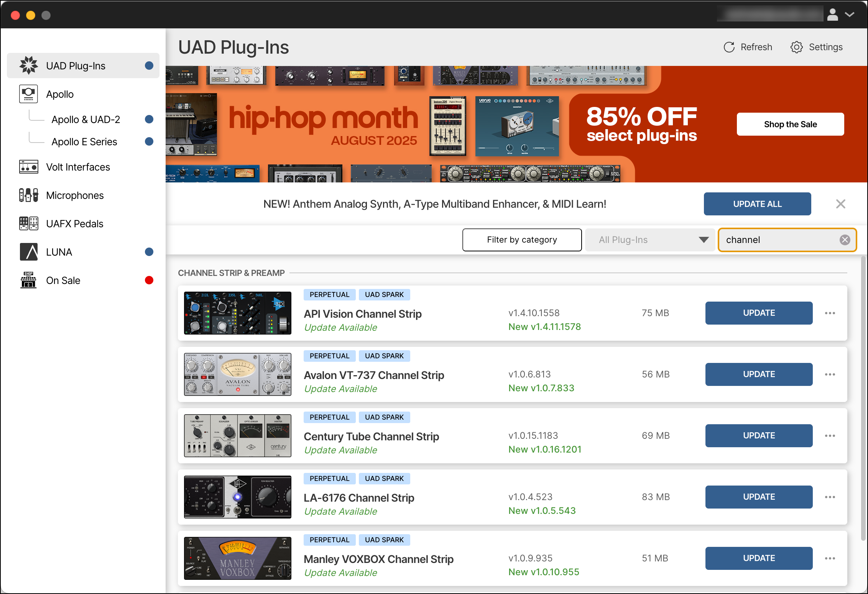Click the On Sale shop icon
Viewport: 868px width, 594px height.
29,280
